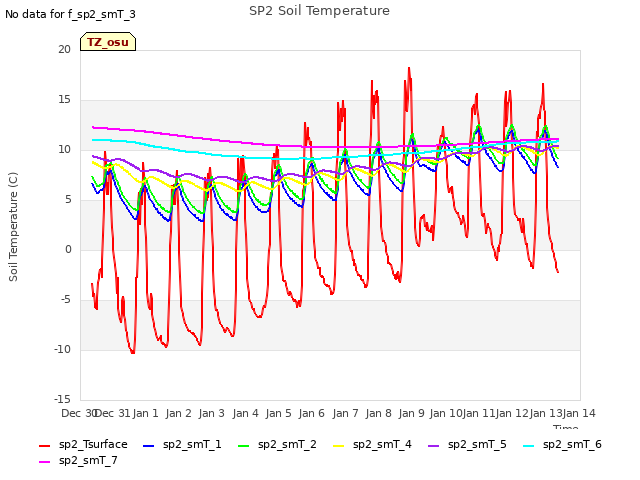This screenshot has width=640, height=480.
Task: Click the -10 y-axis tick label
Action: pyautogui.click(x=62, y=349)
